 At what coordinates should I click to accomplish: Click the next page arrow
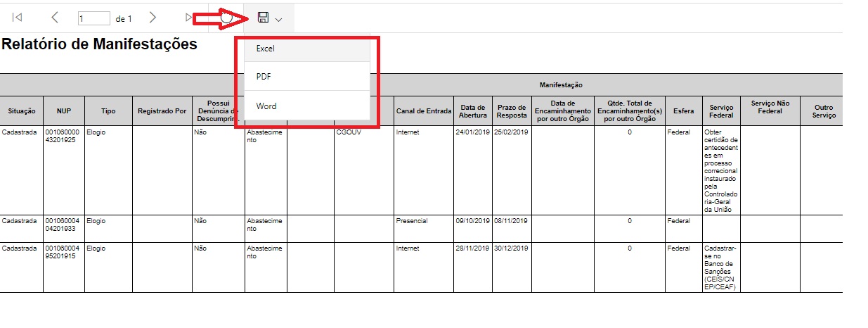(x=153, y=18)
